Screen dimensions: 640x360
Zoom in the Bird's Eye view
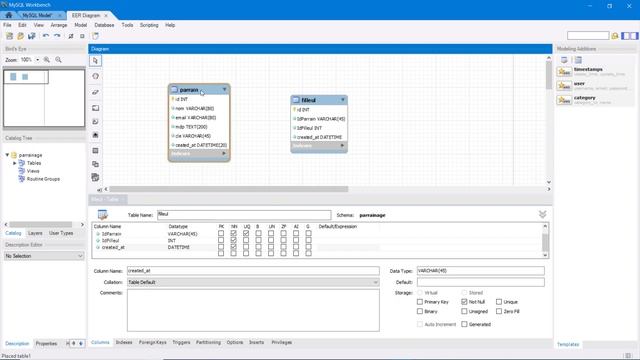47,60
